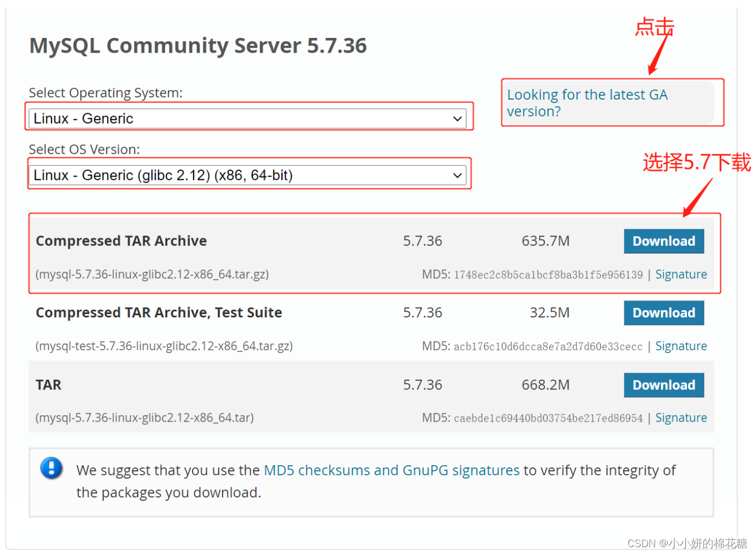Viewport: 756px width, 554px height.
Task: Select version 5.7.36 in Test Suite row
Action: coord(422,313)
